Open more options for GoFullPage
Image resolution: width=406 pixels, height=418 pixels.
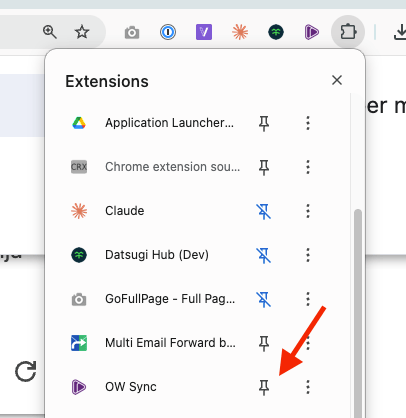pyautogui.click(x=308, y=299)
